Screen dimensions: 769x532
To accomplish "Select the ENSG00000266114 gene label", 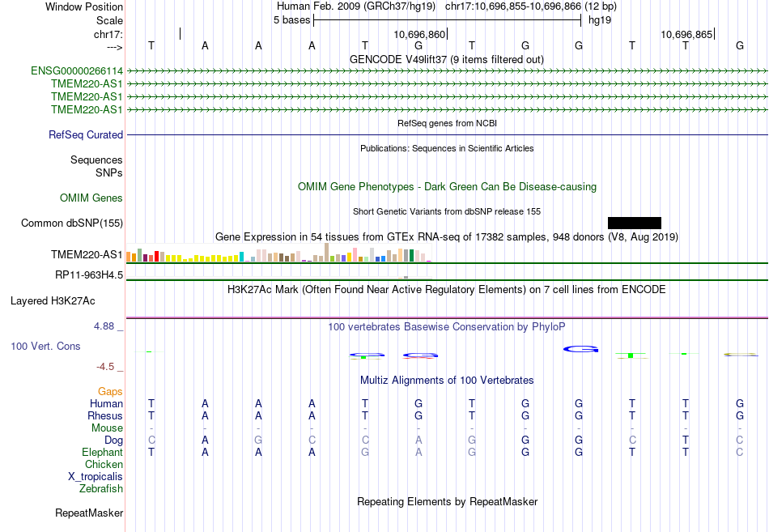I will click(77, 71).
